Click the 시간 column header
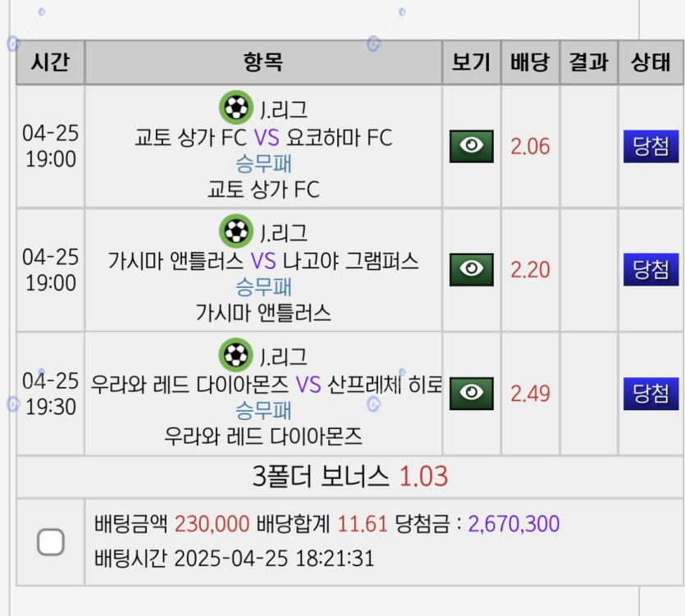The height and width of the screenshot is (616, 685). coord(51,62)
